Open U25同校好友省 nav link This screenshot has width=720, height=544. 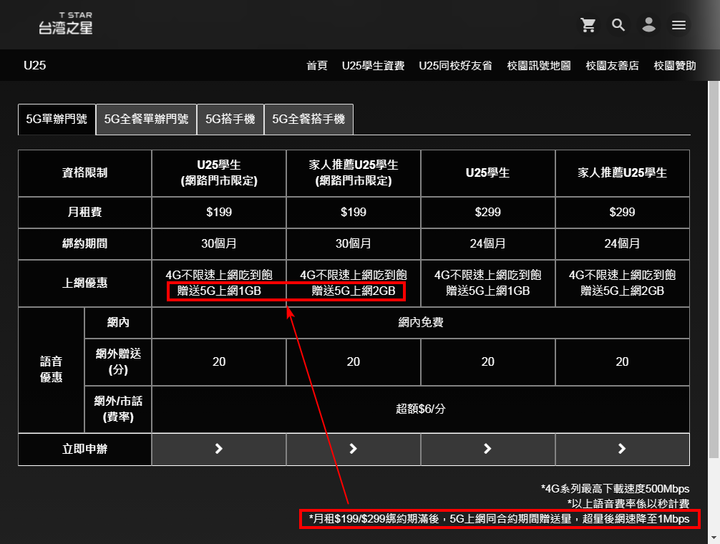pyautogui.click(x=455, y=66)
